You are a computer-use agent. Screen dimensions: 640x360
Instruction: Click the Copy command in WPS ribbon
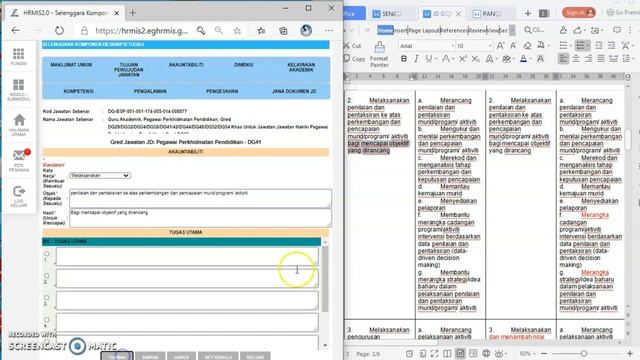pos(354,59)
